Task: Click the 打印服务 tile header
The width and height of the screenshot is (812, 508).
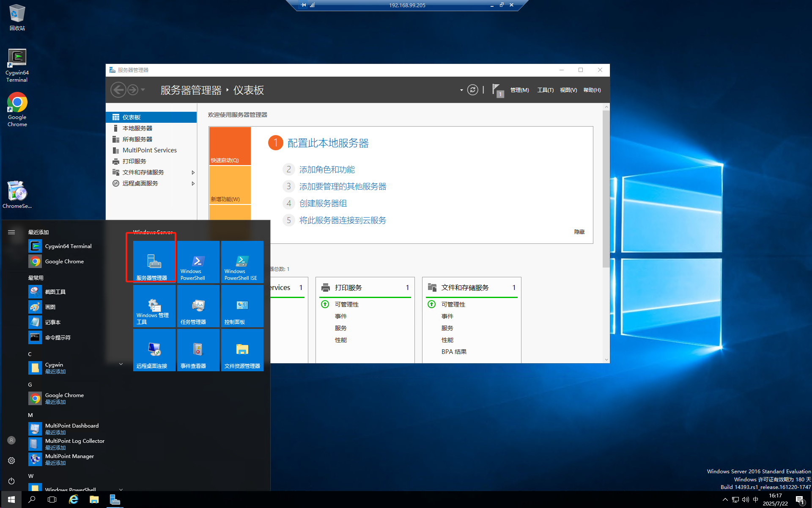Action: pyautogui.click(x=365, y=287)
